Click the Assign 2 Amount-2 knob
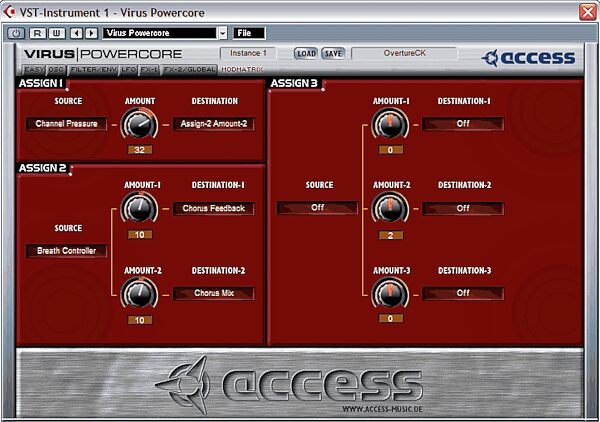 (x=139, y=293)
